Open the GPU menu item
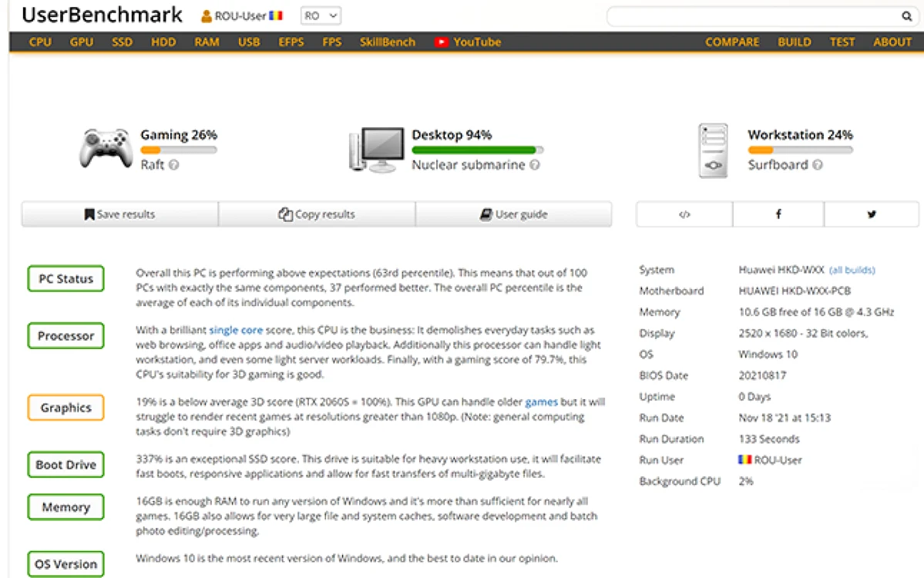This screenshot has height=578, width=924. coord(82,42)
